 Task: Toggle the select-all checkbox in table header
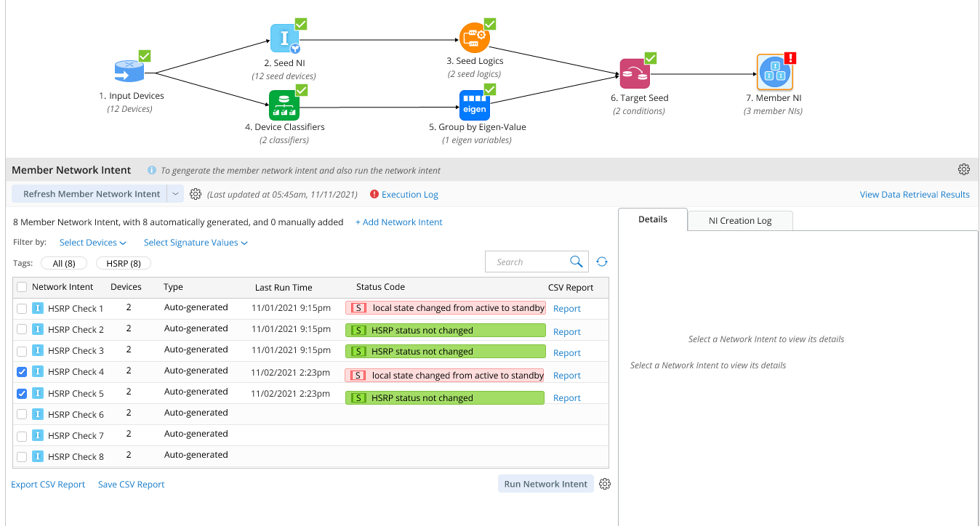[x=22, y=286]
